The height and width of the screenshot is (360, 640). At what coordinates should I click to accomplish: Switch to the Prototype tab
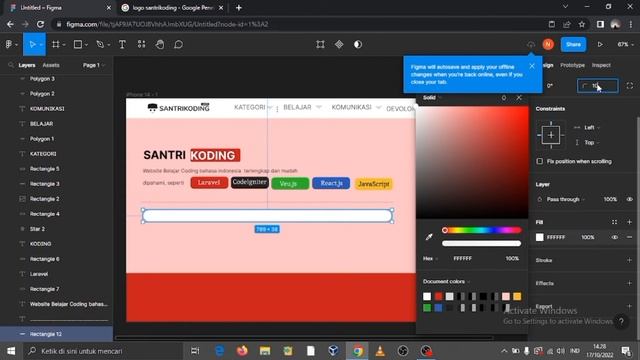572,65
